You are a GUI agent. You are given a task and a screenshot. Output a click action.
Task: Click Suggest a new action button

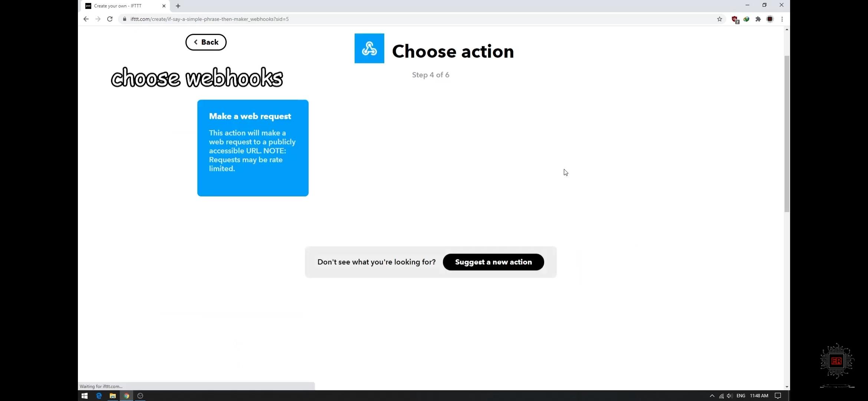click(493, 262)
